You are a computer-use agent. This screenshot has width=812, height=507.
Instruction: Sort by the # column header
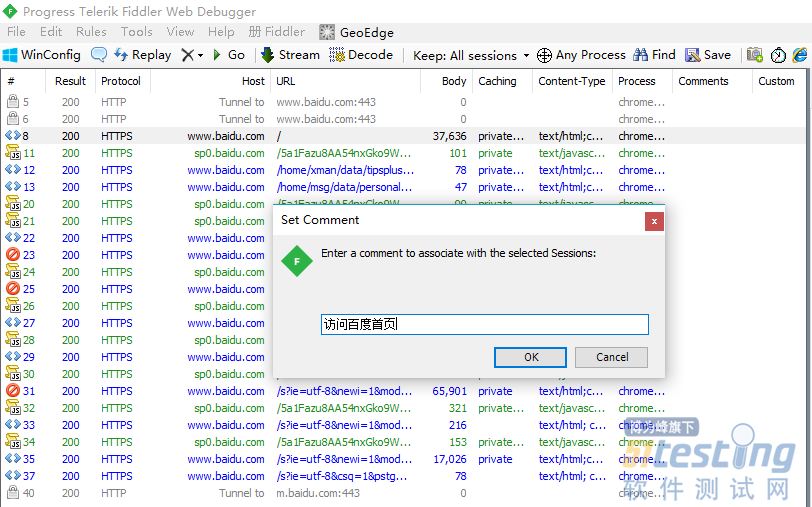[11, 81]
